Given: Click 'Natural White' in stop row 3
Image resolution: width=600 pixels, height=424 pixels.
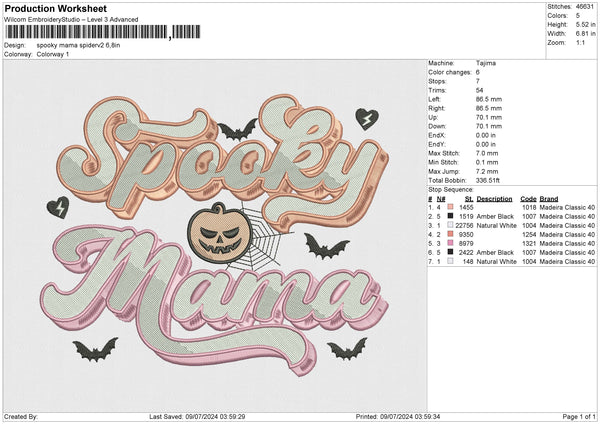Looking at the screenshot, I should (497, 225).
